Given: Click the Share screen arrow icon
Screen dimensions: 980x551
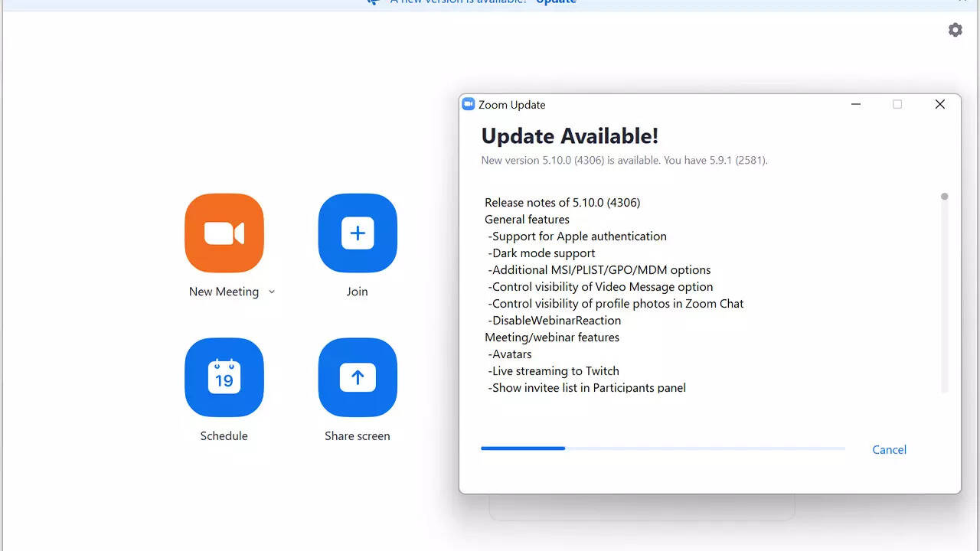Looking at the screenshot, I should coord(358,377).
